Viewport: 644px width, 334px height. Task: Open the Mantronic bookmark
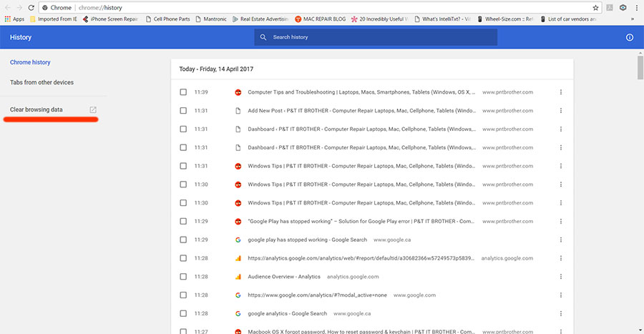point(211,19)
